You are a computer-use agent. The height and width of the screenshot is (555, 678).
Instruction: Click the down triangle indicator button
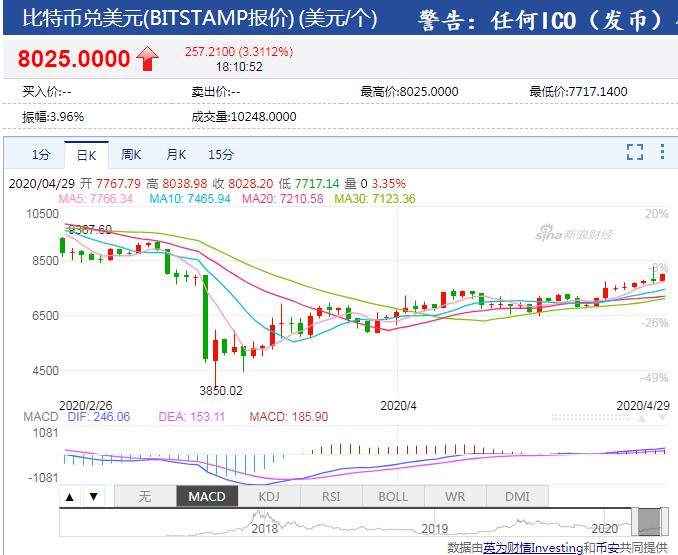point(93,496)
